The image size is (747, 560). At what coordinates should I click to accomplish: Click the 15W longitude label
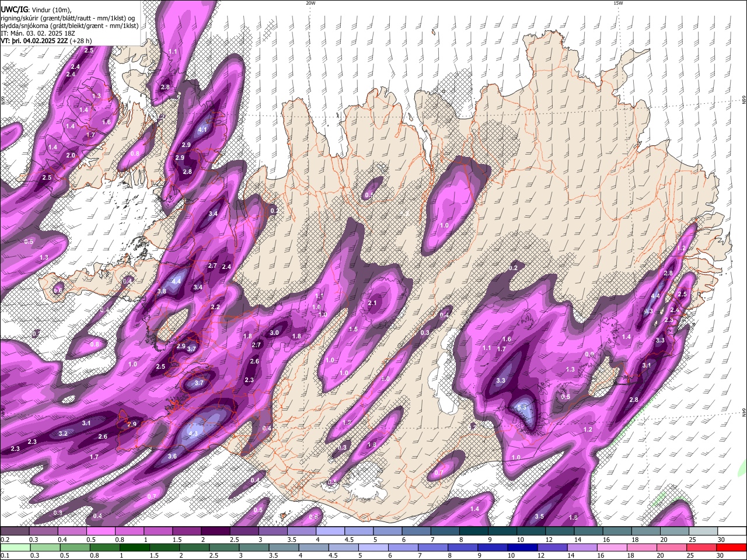tap(618, 3)
